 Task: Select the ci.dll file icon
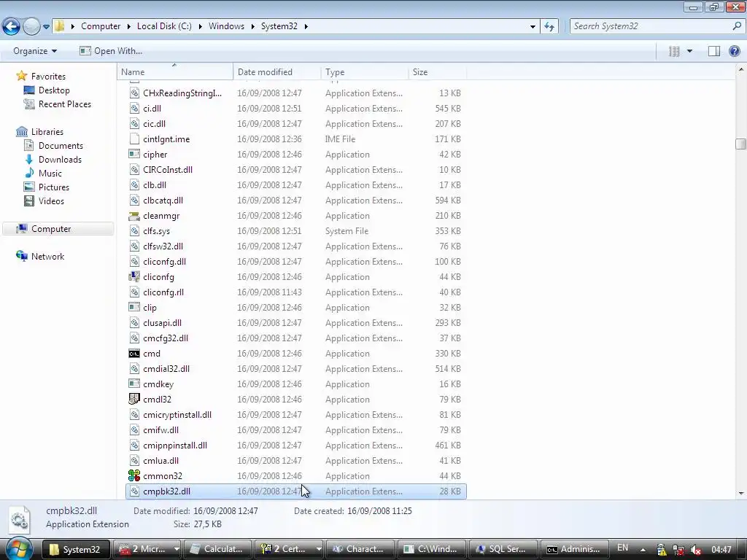pos(134,108)
